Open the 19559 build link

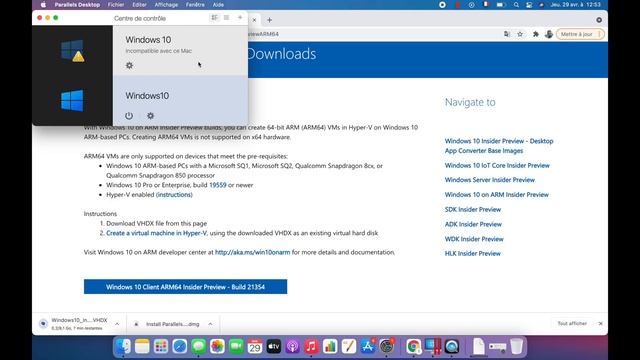coord(218,185)
